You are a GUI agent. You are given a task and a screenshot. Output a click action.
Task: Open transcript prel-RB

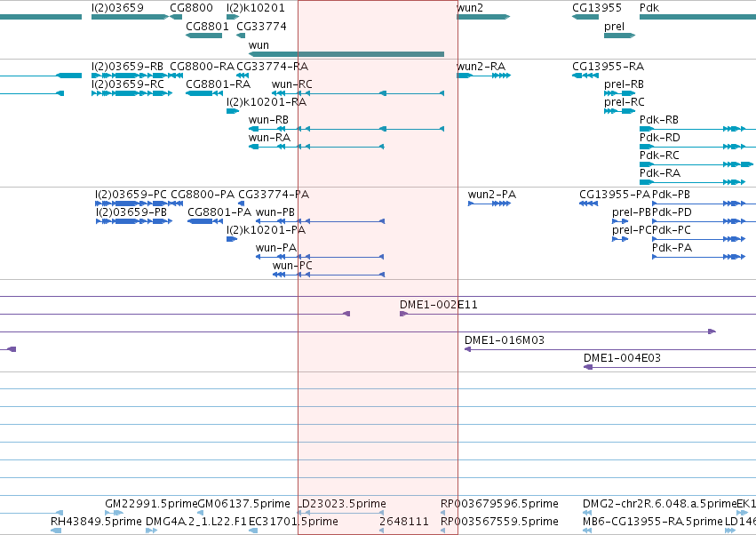point(624,84)
